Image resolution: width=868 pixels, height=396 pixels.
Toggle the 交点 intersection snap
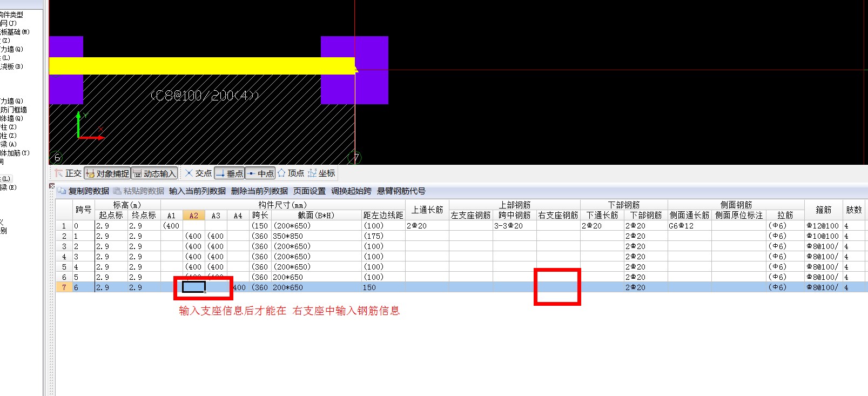[198, 173]
